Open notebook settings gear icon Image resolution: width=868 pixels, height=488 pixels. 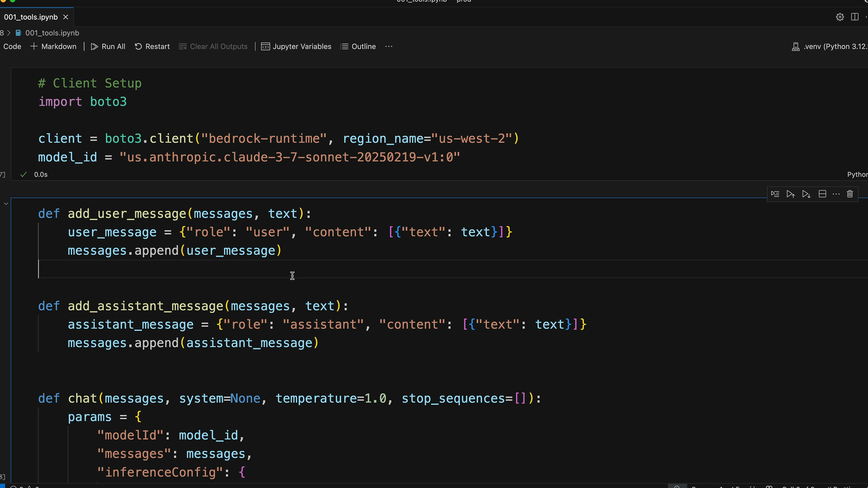point(840,17)
